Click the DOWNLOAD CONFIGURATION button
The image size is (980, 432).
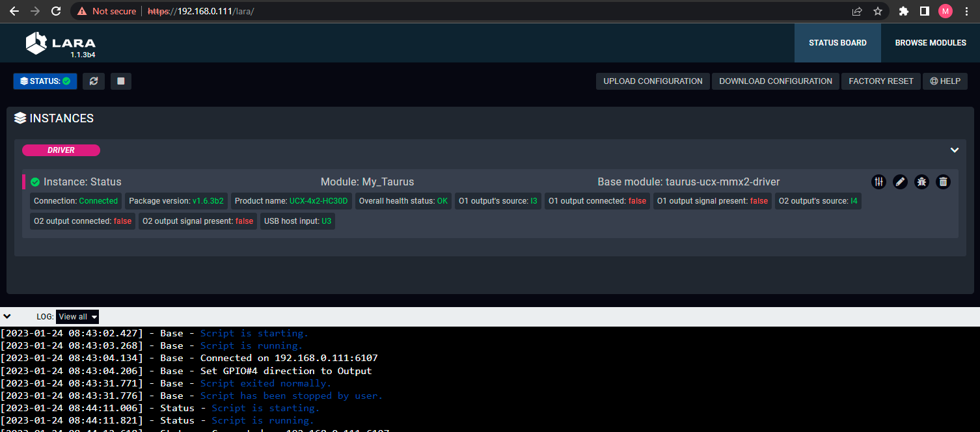click(x=775, y=81)
